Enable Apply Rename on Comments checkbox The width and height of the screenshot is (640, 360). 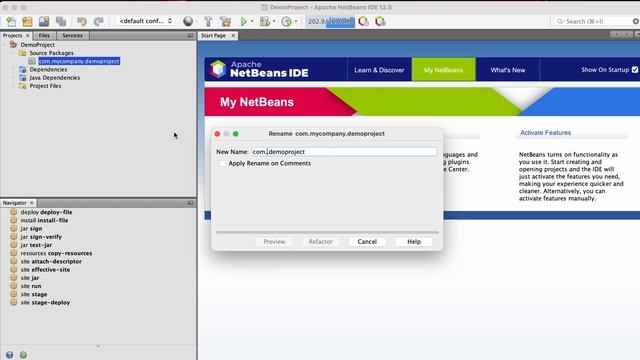(222, 163)
